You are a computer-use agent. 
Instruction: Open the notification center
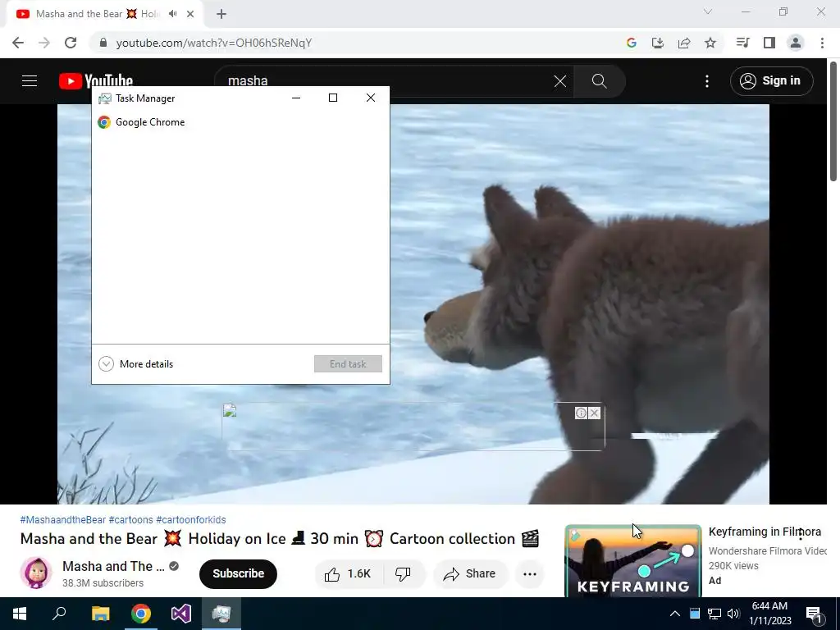(x=815, y=614)
